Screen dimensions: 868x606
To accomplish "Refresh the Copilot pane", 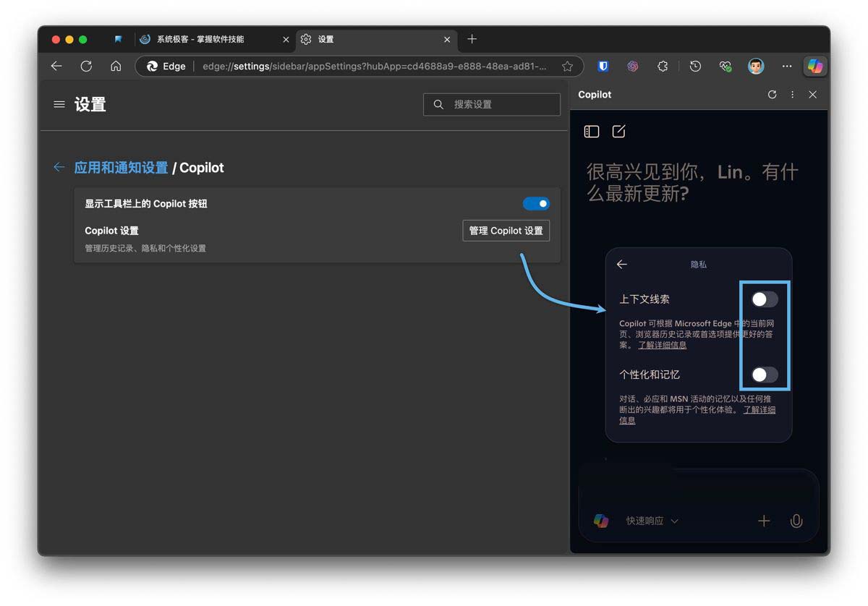I will (x=772, y=95).
